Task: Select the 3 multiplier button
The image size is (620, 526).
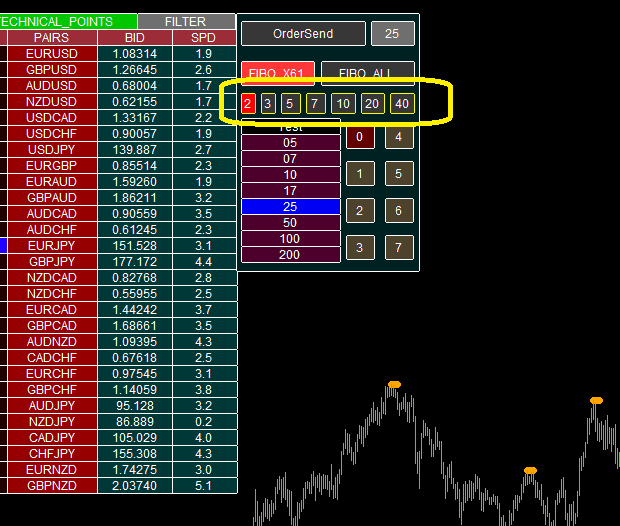Action: (268, 104)
